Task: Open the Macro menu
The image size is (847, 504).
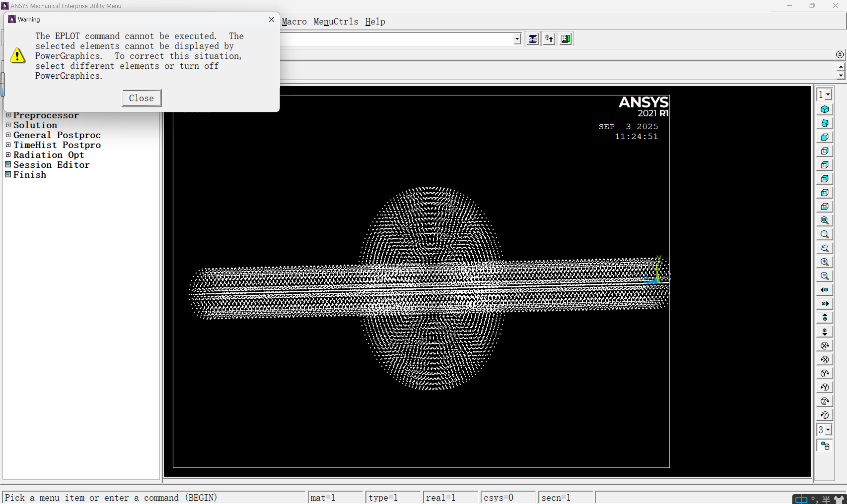Action: coord(294,22)
